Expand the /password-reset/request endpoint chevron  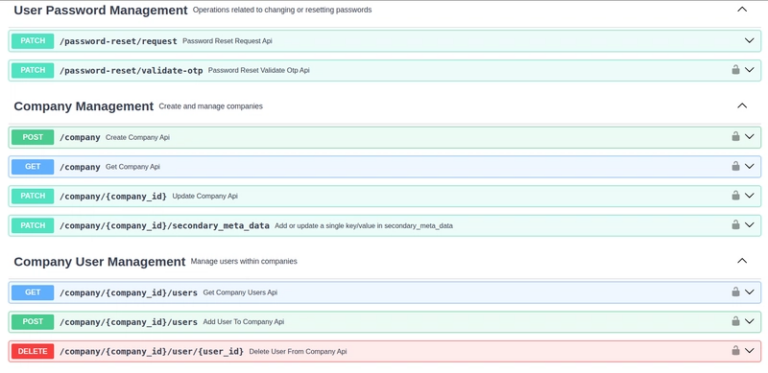(749, 41)
